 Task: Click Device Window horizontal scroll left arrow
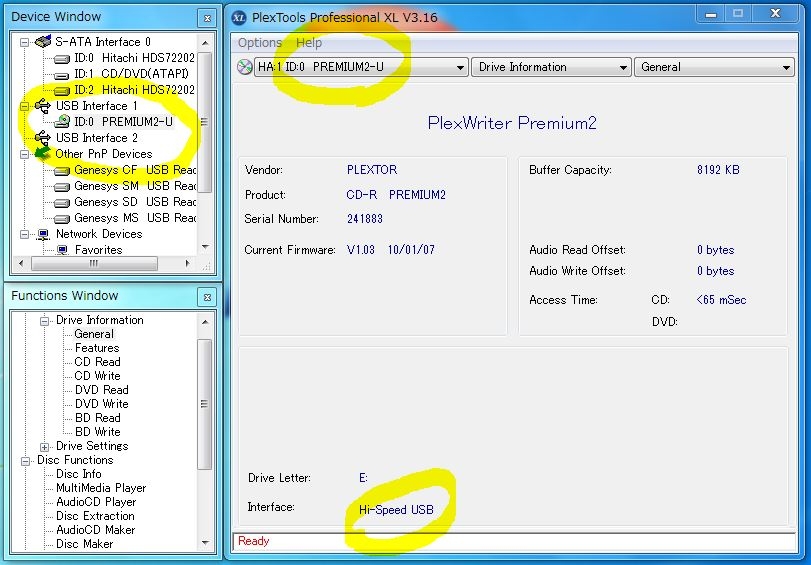(21, 263)
